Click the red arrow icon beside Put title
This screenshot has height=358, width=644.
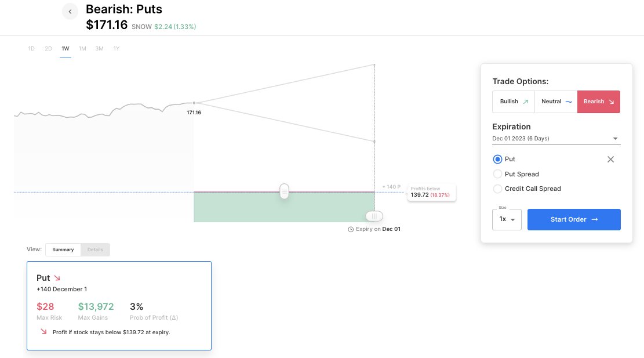point(57,278)
